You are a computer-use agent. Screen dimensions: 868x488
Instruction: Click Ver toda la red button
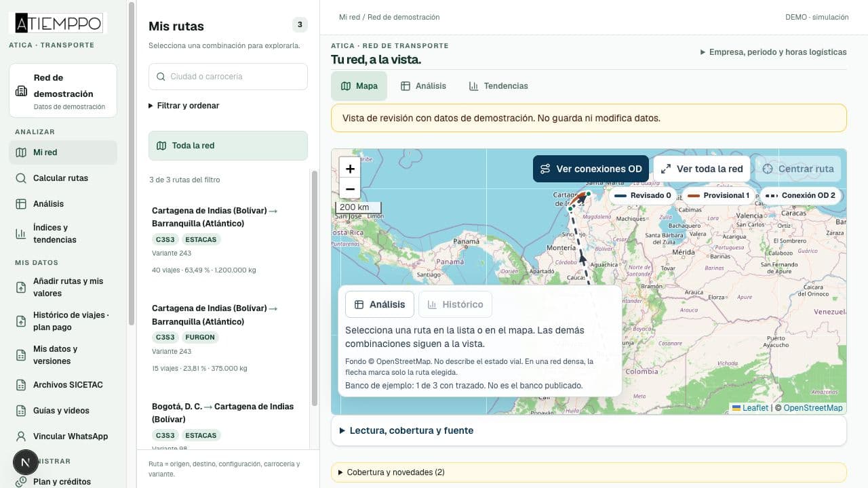tap(701, 169)
